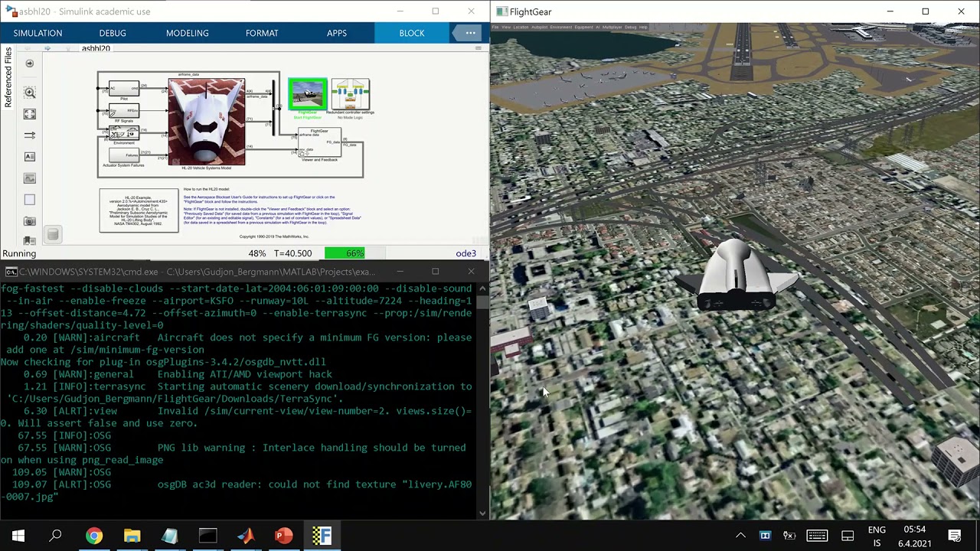Expand the toolstrip overflow ellipsis button
This screenshot has width=980, height=551.
pyautogui.click(x=471, y=33)
